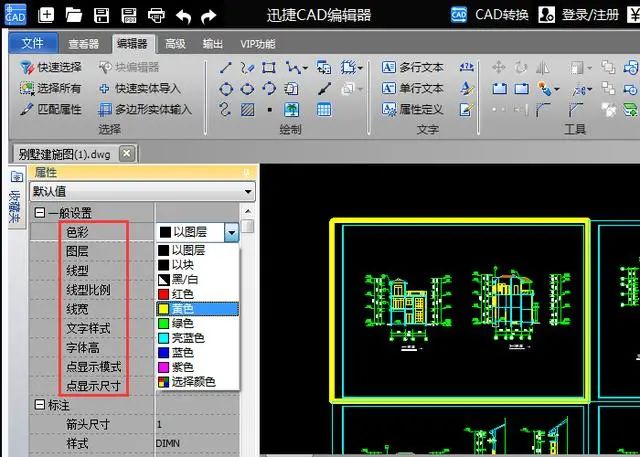Open the 文件 File menu
This screenshot has width=640, height=457.
(33, 43)
